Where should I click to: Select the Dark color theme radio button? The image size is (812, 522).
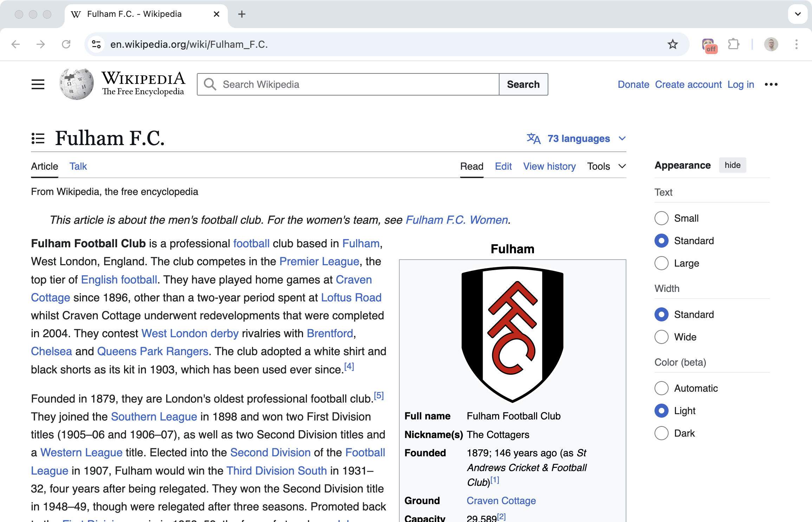661,433
